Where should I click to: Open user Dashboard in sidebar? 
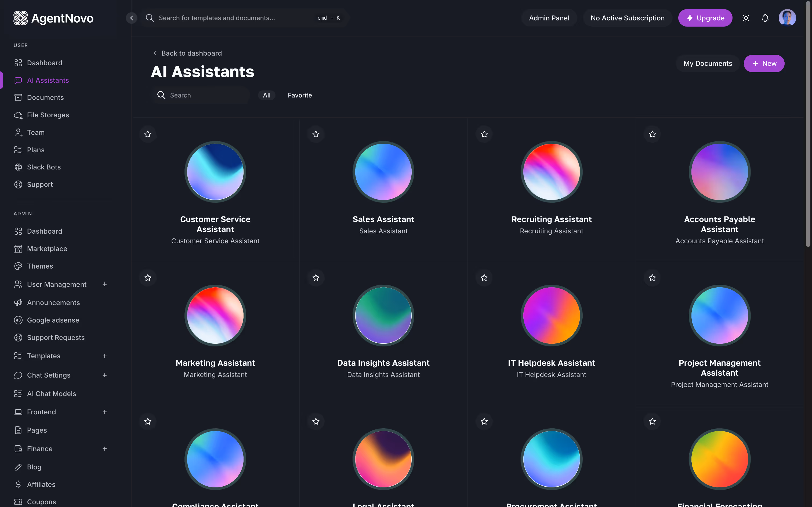[45, 63]
